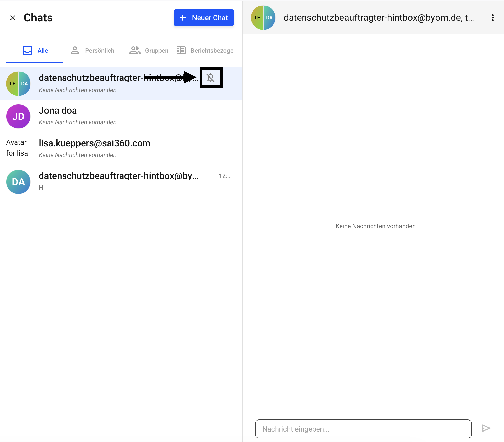504x442 pixels.
Task: Click group icon on Gruppen tab
Action: point(135,50)
